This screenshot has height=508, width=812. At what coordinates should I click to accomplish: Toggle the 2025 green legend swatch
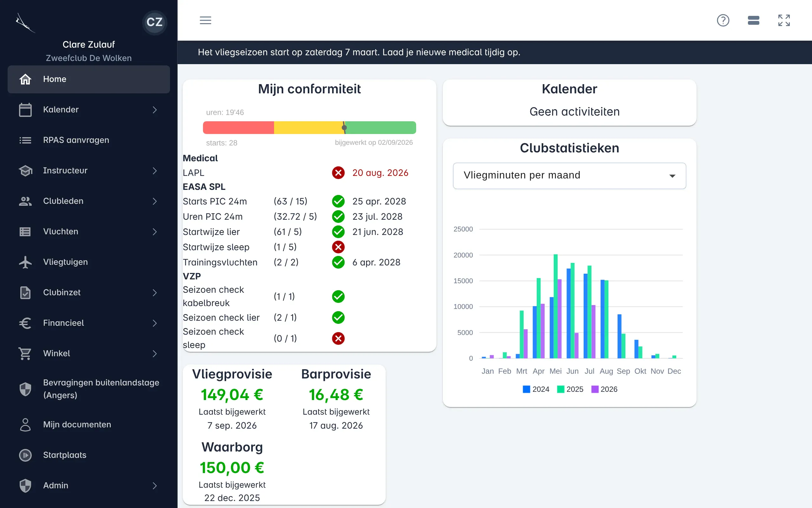click(560, 389)
